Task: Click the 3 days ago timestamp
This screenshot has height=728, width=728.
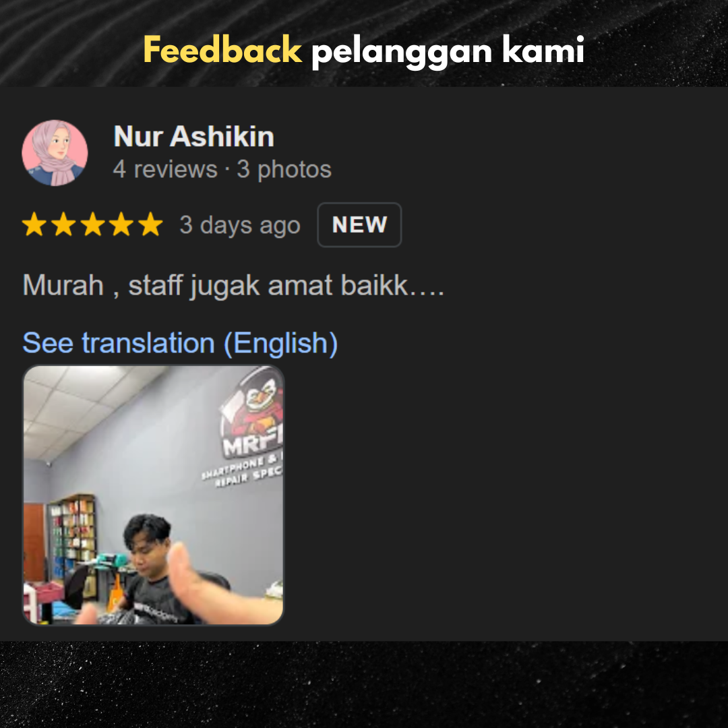Action: (240, 225)
